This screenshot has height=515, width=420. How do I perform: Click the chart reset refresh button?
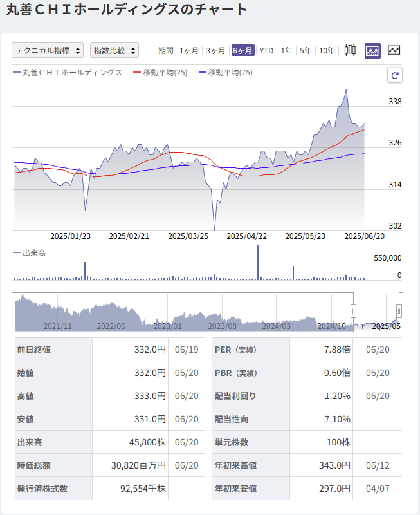[x=395, y=75]
